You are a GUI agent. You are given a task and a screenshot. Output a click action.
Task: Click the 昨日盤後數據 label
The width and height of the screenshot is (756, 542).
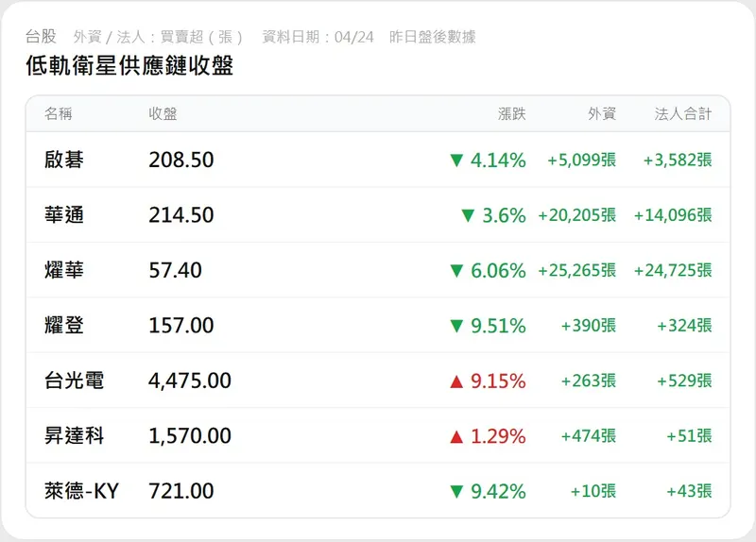433,37
